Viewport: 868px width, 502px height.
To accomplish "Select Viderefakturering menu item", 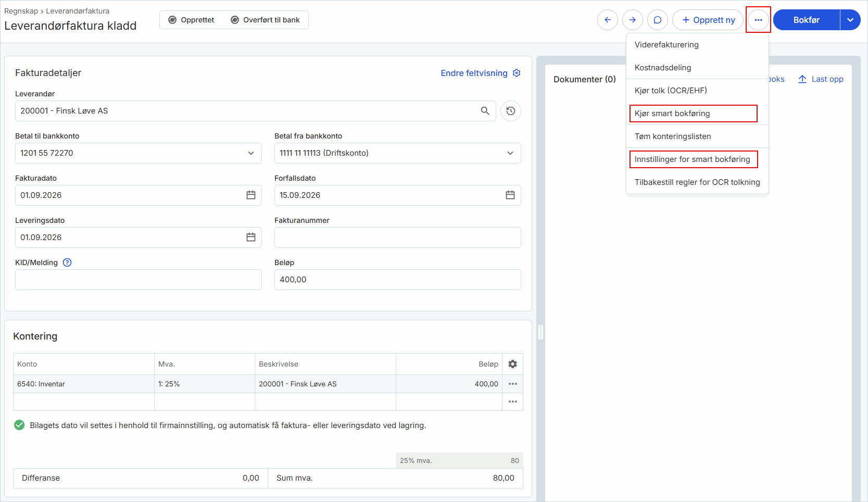I will (x=697, y=45).
